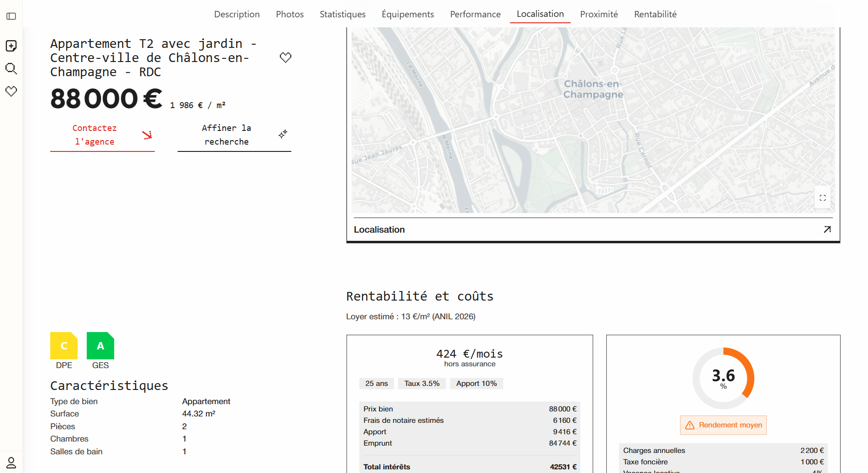Click the Total intérêts row
The width and height of the screenshot is (868, 473).
click(470, 467)
